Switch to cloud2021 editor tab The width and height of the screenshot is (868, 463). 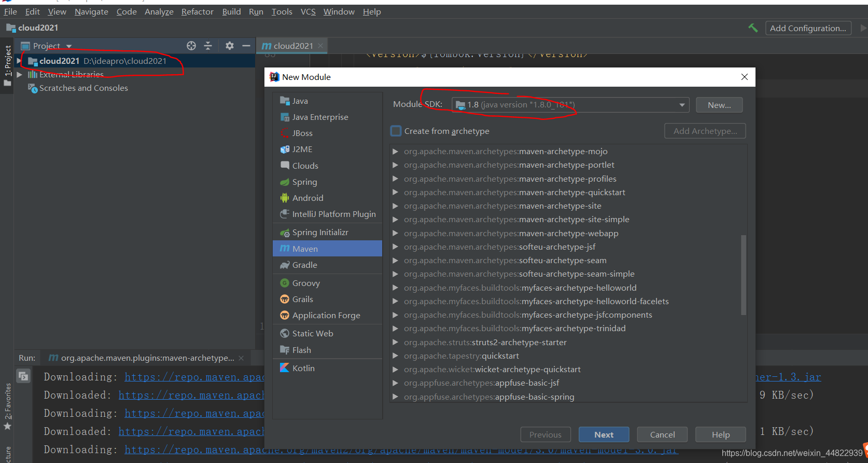pos(293,46)
